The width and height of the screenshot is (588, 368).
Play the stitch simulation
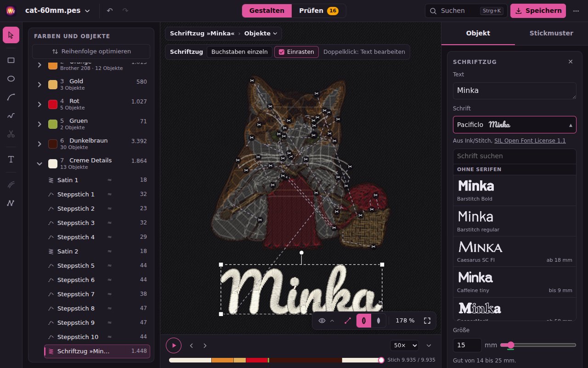(x=174, y=345)
